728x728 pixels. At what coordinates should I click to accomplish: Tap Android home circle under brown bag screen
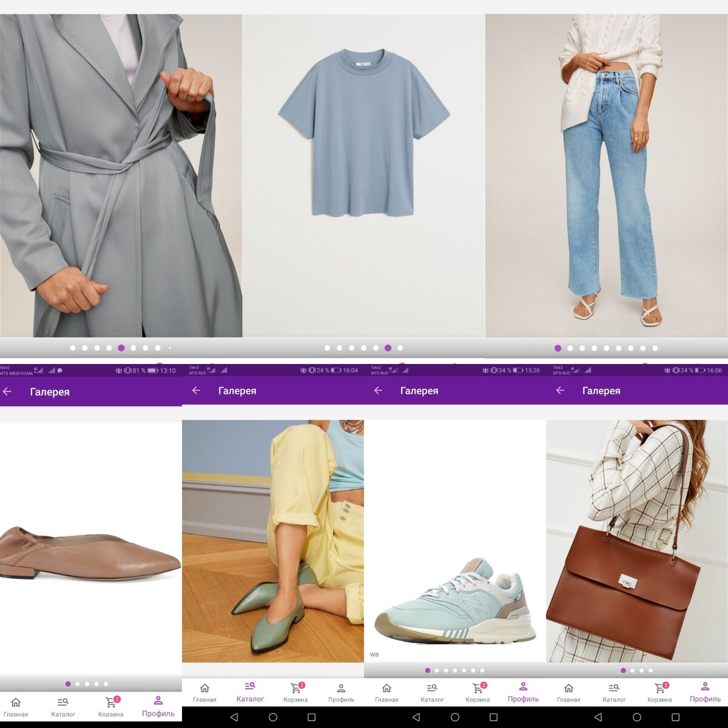coord(637,717)
